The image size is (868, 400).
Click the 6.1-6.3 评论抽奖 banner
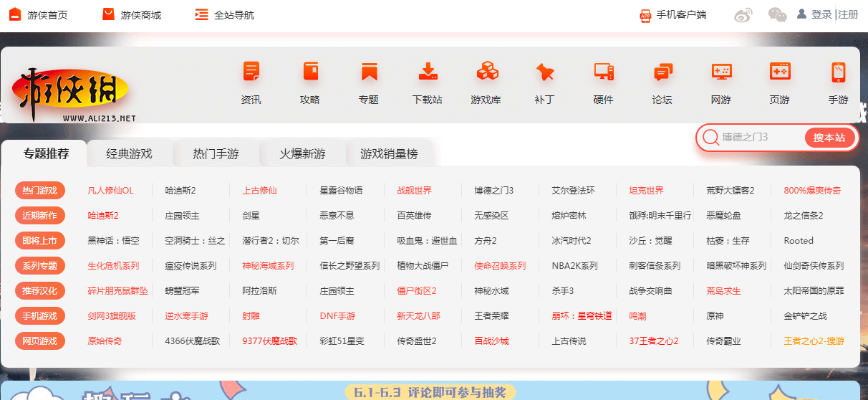(430, 391)
